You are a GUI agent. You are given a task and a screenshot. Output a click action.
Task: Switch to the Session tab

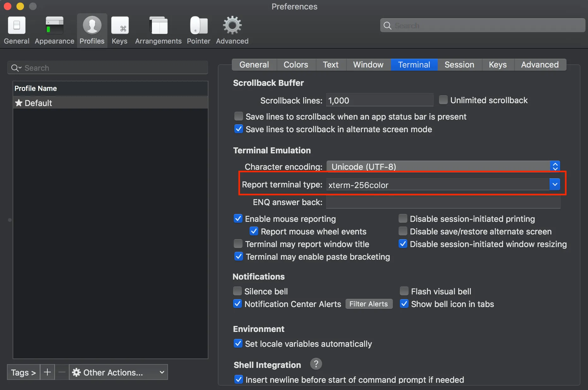[x=459, y=65]
